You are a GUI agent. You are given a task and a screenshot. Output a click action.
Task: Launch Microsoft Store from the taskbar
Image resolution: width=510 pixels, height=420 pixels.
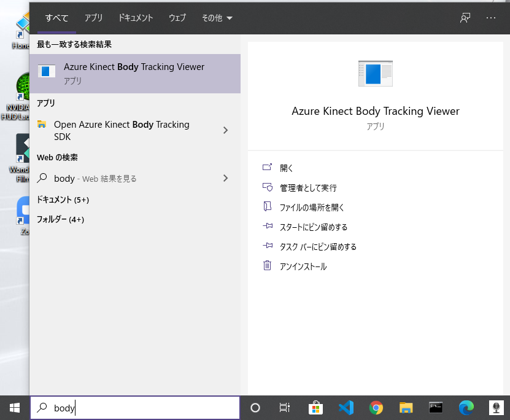click(x=315, y=408)
